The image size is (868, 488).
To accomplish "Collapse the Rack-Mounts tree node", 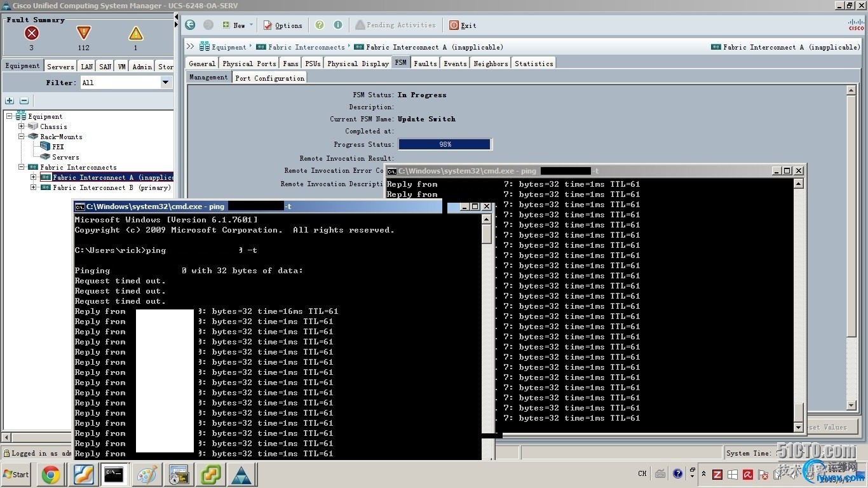I will coord(22,137).
